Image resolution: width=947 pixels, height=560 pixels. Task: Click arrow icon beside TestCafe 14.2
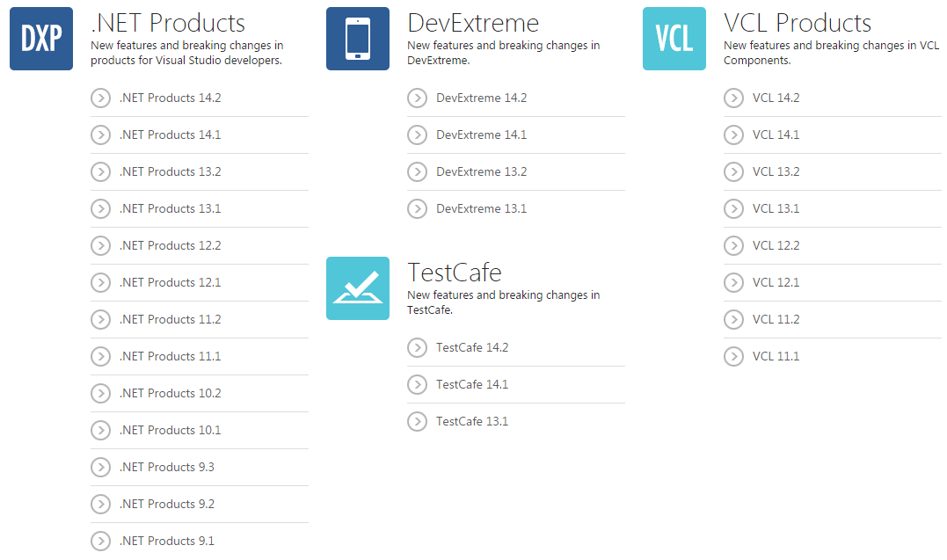417,347
